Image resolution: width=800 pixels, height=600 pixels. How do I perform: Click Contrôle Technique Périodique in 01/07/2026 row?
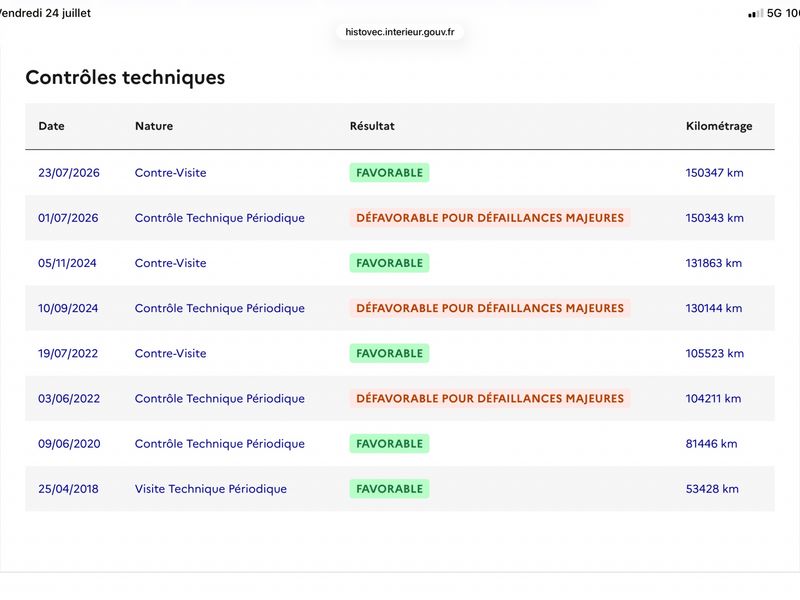click(219, 218)
